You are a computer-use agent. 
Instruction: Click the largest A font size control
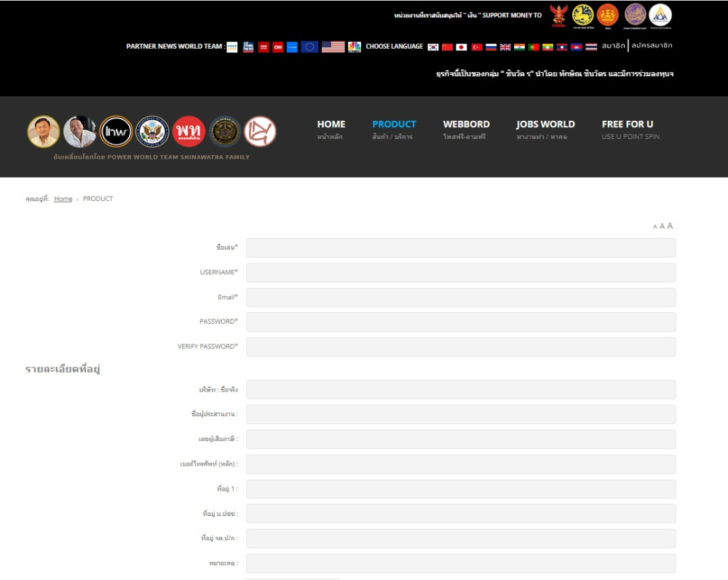pos(670,226)
